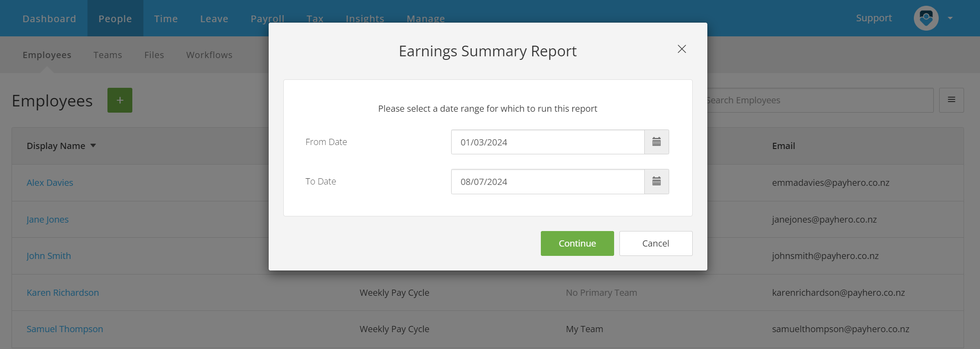
Task: Open Karen Richardson employee profile
Action: pos(63,293)
